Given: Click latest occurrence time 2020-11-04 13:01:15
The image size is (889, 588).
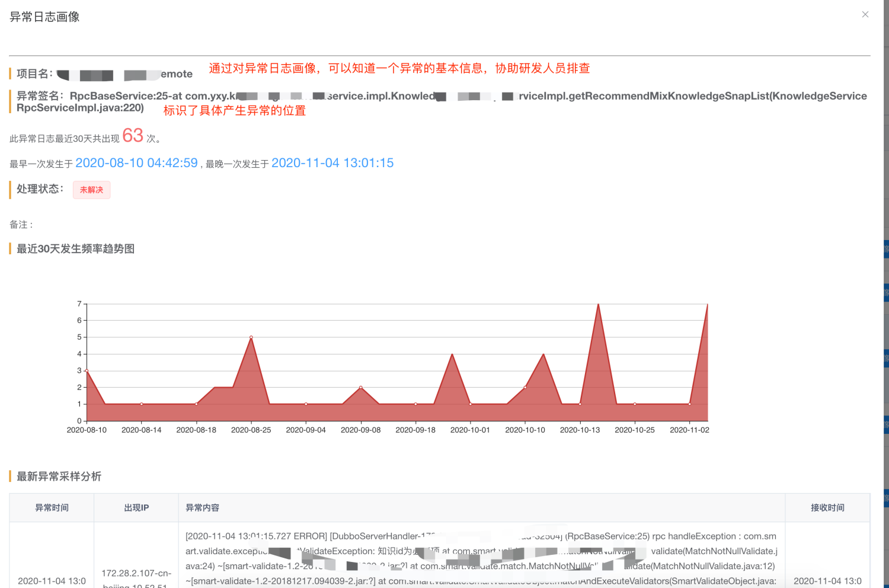Looking at the screenshot, I should pyautogui.click(x=332, y=163).
